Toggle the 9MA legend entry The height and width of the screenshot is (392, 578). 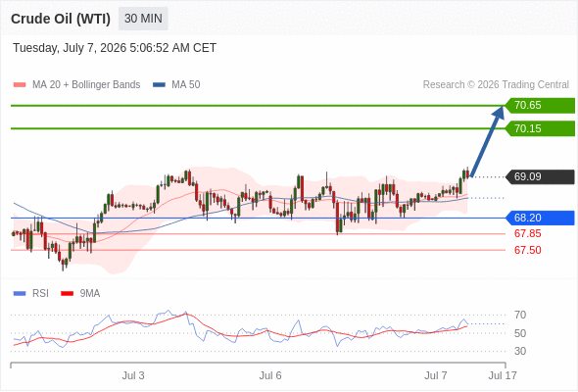(80, 294)
